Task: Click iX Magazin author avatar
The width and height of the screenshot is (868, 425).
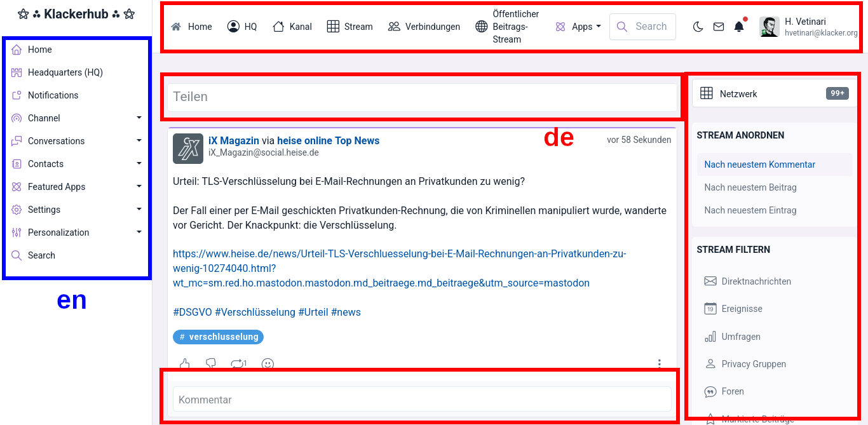Action: [x=188, y=149]
